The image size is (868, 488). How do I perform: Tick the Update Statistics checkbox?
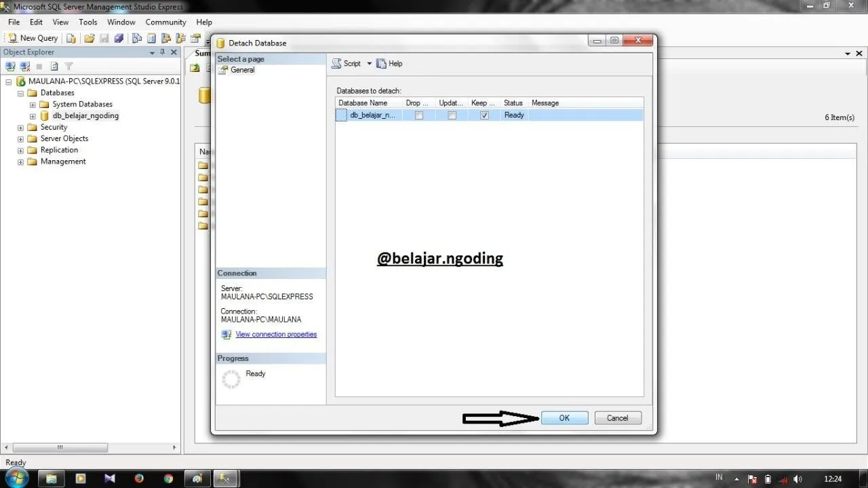(x=452, y=115)
